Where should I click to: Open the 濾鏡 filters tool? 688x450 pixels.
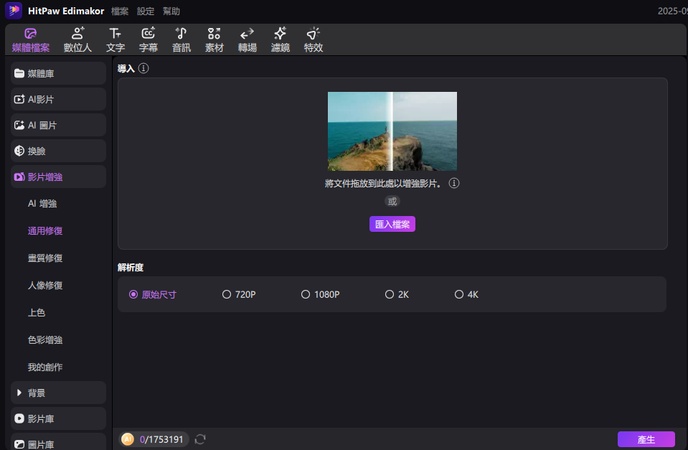pos(280,39)
